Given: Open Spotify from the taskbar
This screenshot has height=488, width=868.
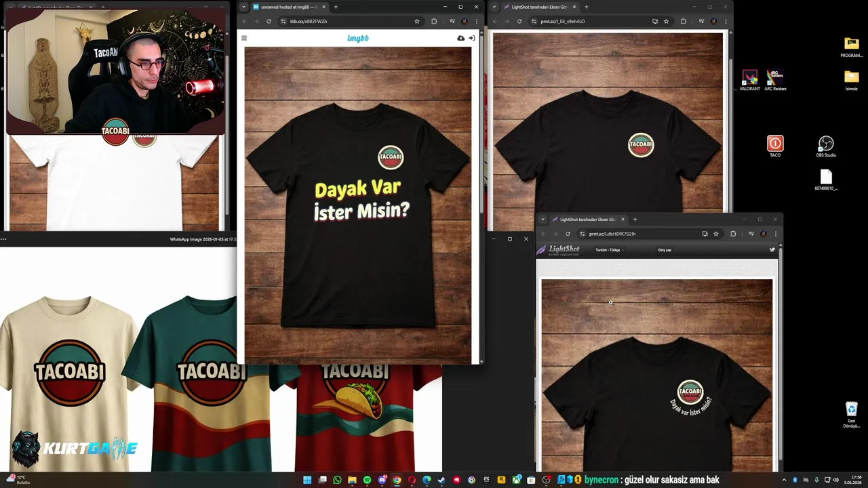Looking at the screenshot, I should (x=367, y=480).
